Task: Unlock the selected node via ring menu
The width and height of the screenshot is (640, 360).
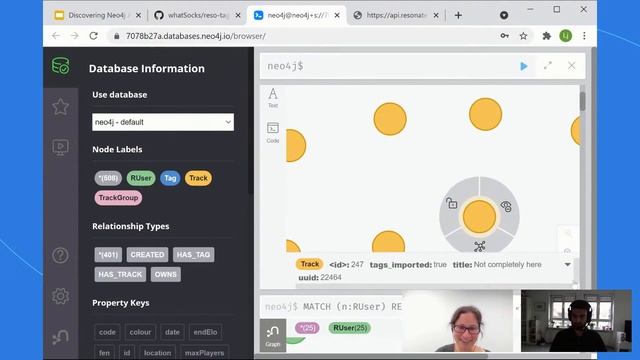Action: [x=451, y=203]
